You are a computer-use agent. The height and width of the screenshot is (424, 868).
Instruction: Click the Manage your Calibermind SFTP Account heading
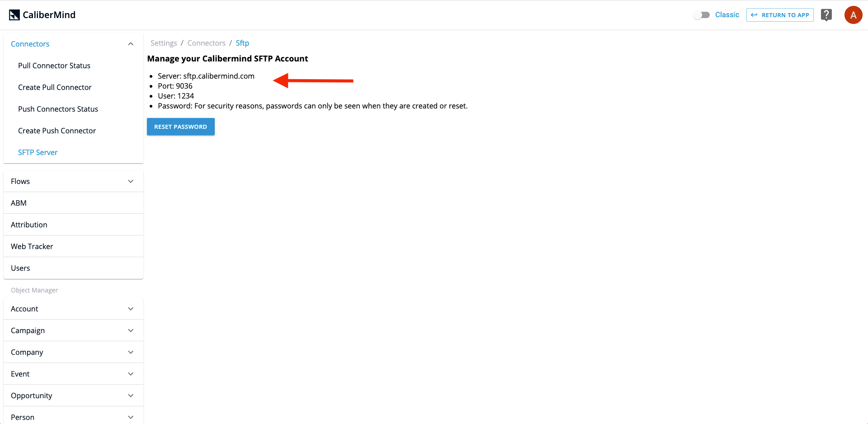[227, 58]
